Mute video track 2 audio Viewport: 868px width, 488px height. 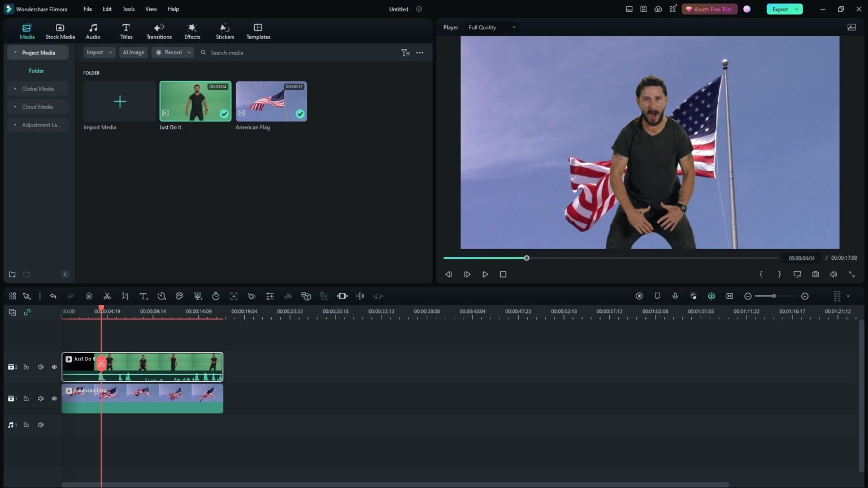(41, 367)
